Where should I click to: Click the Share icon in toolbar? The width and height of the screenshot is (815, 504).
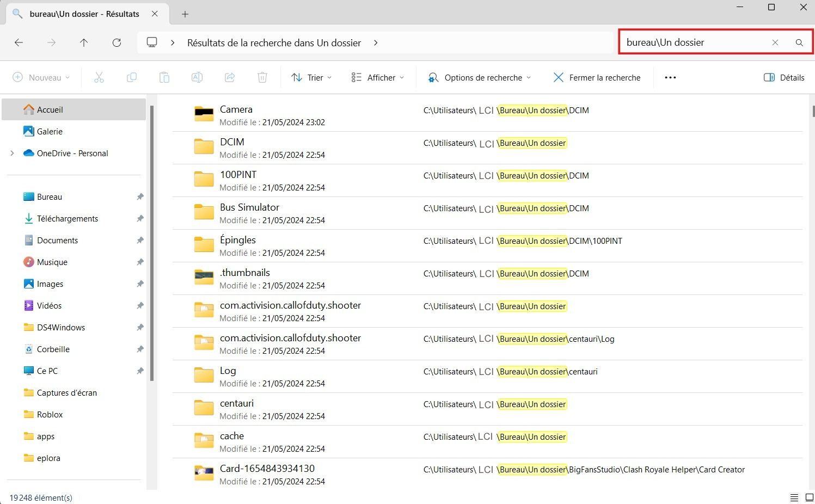coord(230,77)
